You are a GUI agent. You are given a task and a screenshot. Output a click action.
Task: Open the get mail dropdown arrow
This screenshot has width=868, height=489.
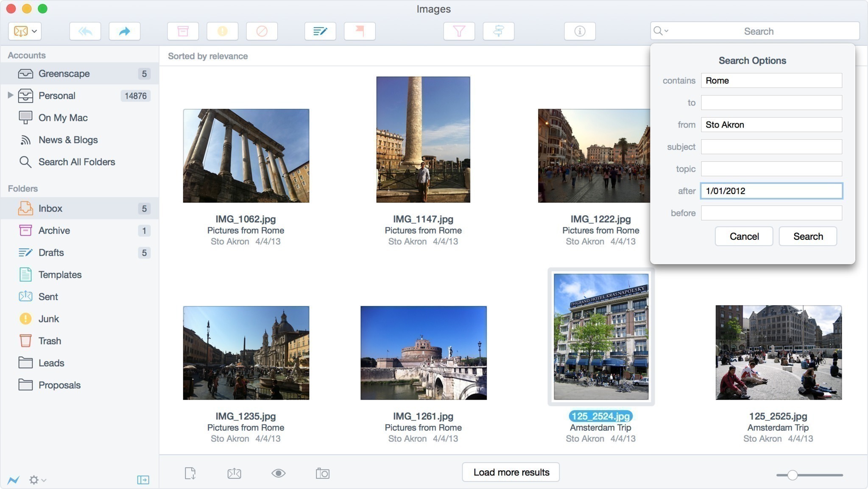click(34, 31)
